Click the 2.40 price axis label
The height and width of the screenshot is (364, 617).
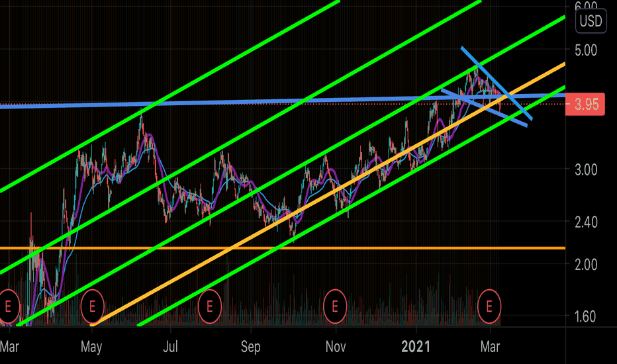pyautogui.click(x=585, y=222)
